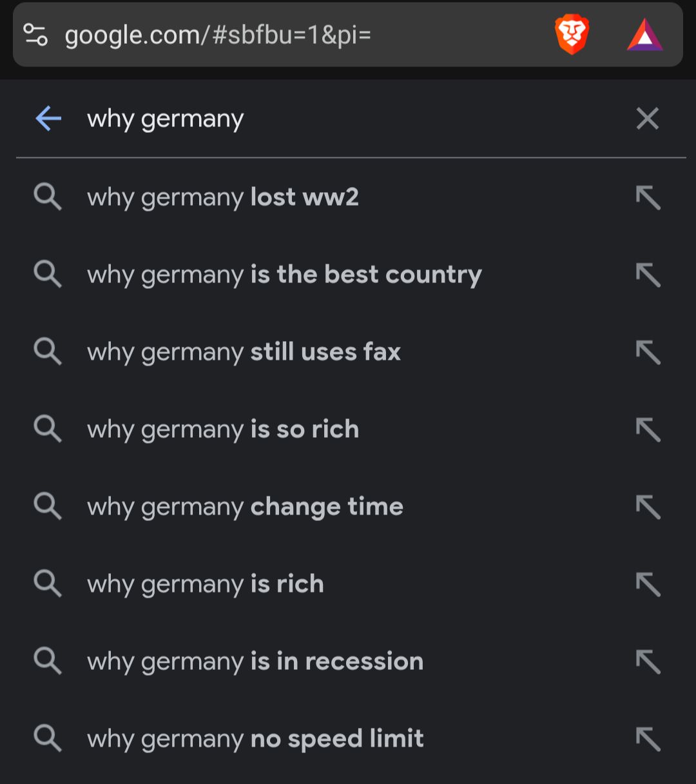Insert "still uses fax" suggestion arrow
Image resolution: width=696 pixels, height=784 pixels.
(648, 352)
